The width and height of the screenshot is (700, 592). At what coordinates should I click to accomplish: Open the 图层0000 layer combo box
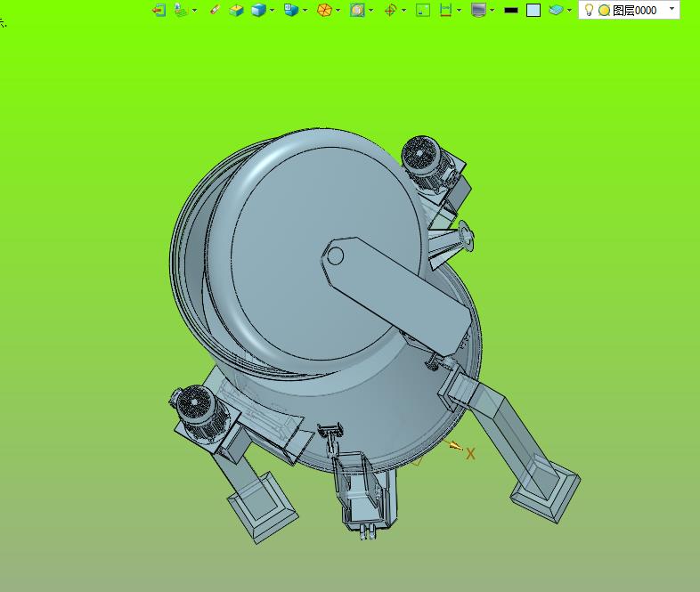click(x=629, y=10)
